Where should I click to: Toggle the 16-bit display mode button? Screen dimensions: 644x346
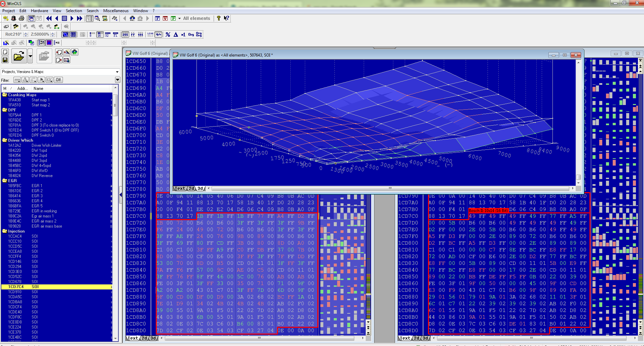100,34
